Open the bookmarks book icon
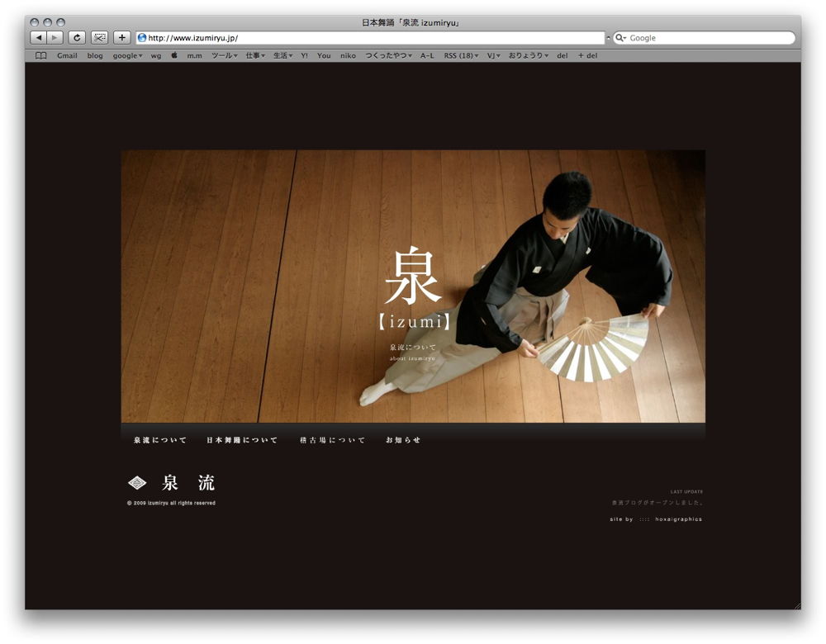Viewport: 826px width, 644px height. tap(41, 56)
